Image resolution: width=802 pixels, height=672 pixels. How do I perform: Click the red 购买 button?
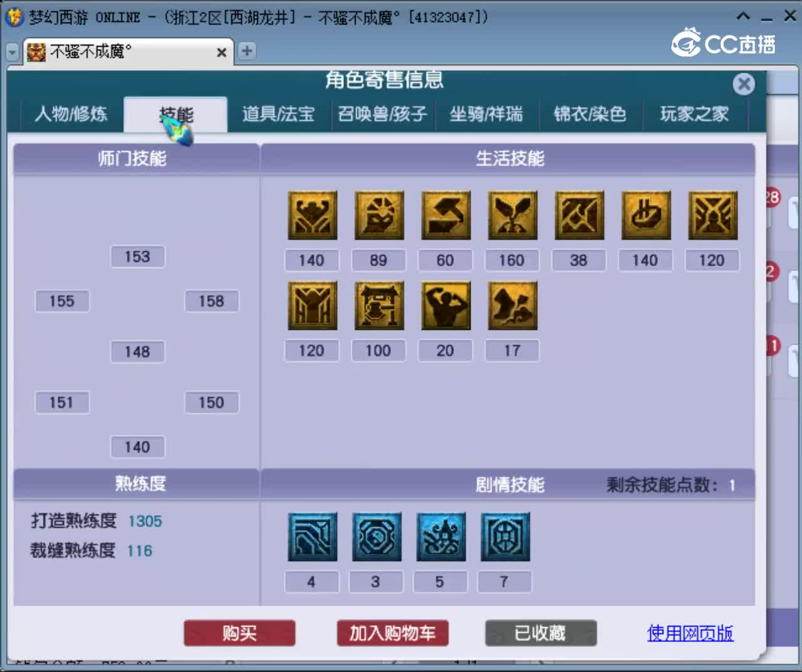[x=239, y=633]
